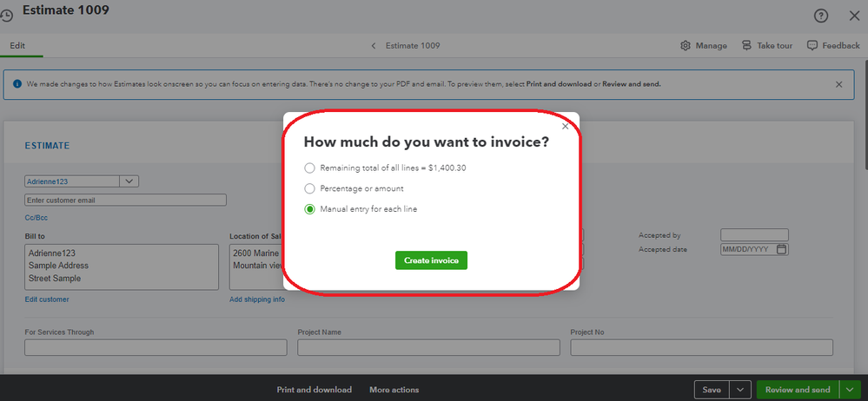Click Add shipping info link
Viewport: 868px width, 401px height.
pyautogui.click(x=257, y=299)
